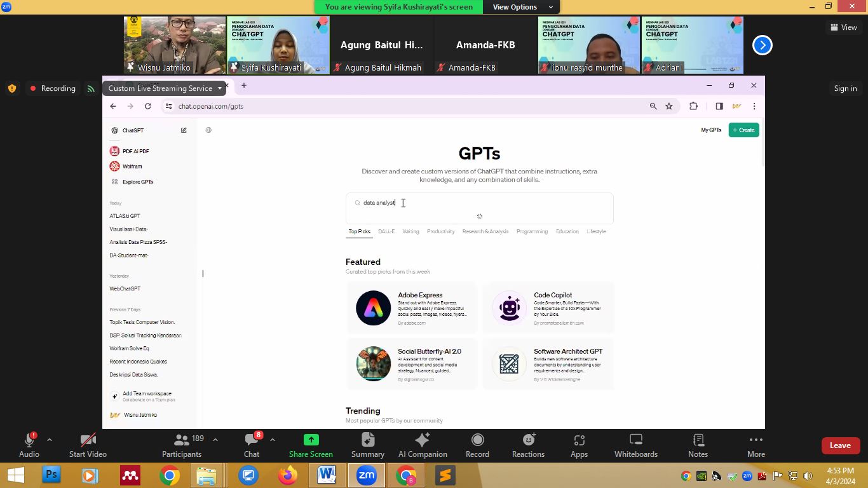868x488 pixels.
Task: Open the 'ATLAS.ti GPT' chat history item
Action: tap(125, 216)
